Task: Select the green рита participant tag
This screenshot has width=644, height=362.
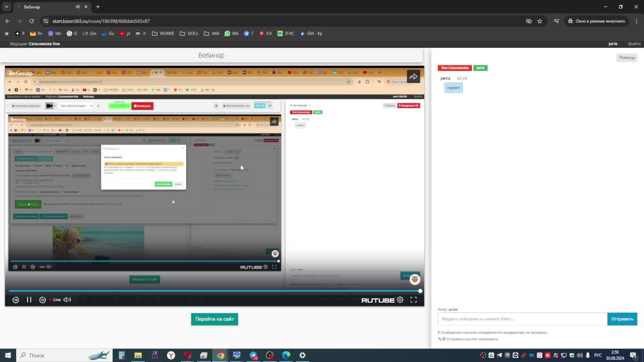Action: 480,68
